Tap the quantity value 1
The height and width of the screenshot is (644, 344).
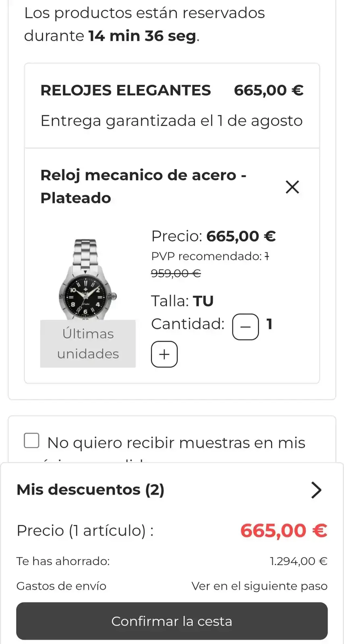pos(269,324)
